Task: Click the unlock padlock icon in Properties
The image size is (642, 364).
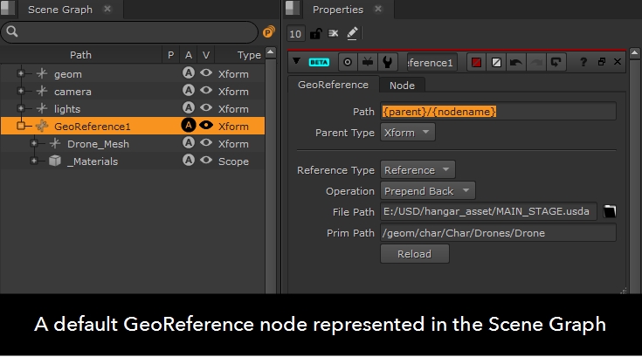Action: [315, 33]
